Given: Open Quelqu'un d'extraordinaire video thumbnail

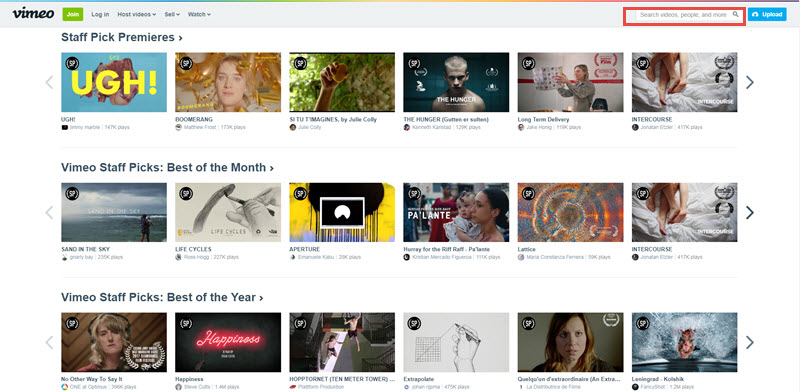Looking at the screenshot, I should tap(570, 342).
